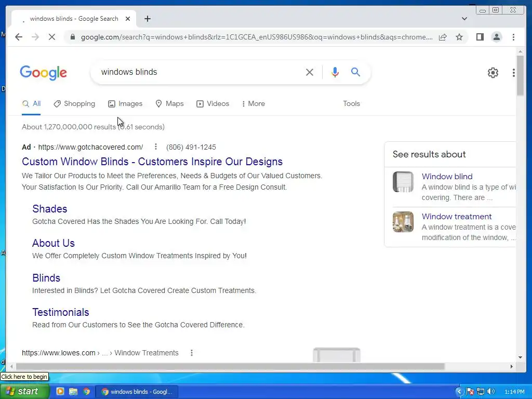Close the windows blinds Google Search tab
This screenshot has width=532, height=399.
point(128,19)
